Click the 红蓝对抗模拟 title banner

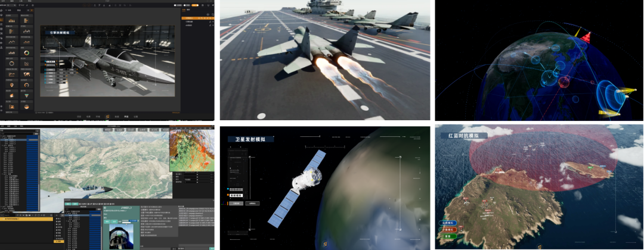464,135
